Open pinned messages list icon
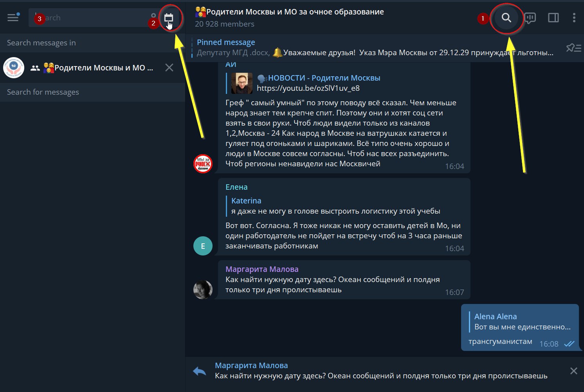This screenshot has height=392, width=584. 573,48
